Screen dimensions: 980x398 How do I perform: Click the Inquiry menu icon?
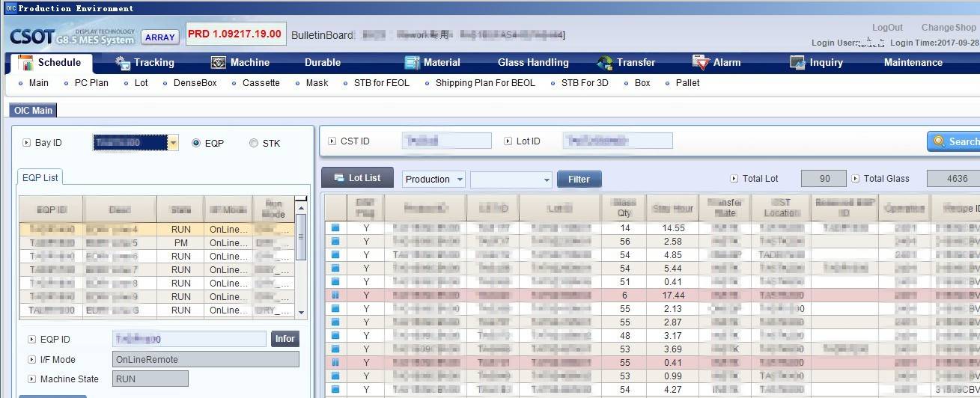tap(797, 63)
